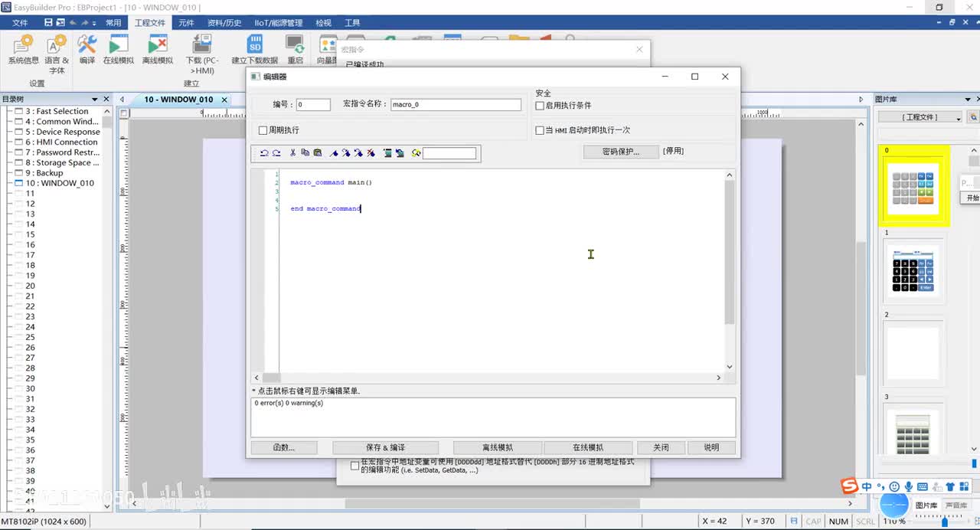Close the 10 - WINDOW_010 tab
The height and width of the screenshot is (530, 980).
tap(224, 100)
